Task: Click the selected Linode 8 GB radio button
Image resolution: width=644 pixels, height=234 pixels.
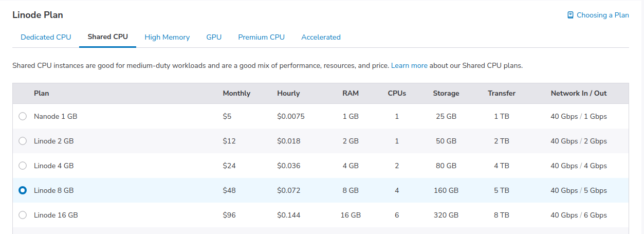Action: coord(23,190)
